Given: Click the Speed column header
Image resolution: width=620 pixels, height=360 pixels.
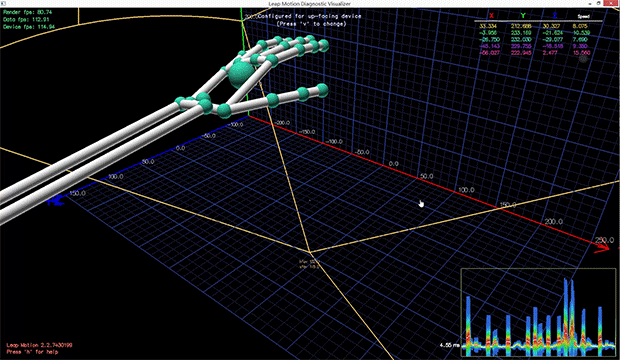Looking at the screenshot, I should pyautogui.click(x=583, y=16).
